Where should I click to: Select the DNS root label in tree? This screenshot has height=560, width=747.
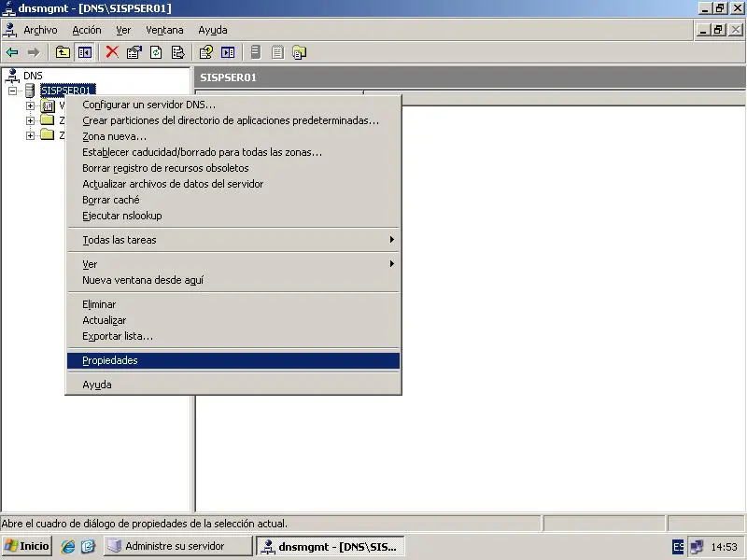[33, 76]
